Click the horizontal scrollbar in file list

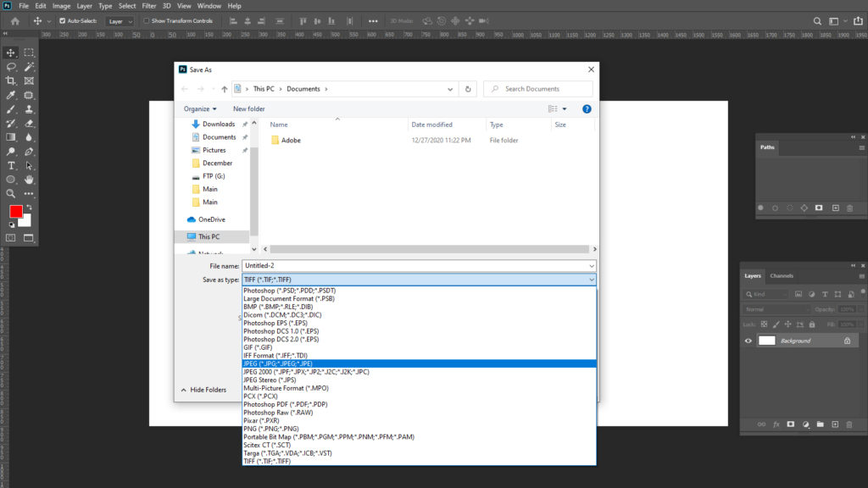pyautogui.click(x=430, y=250)
